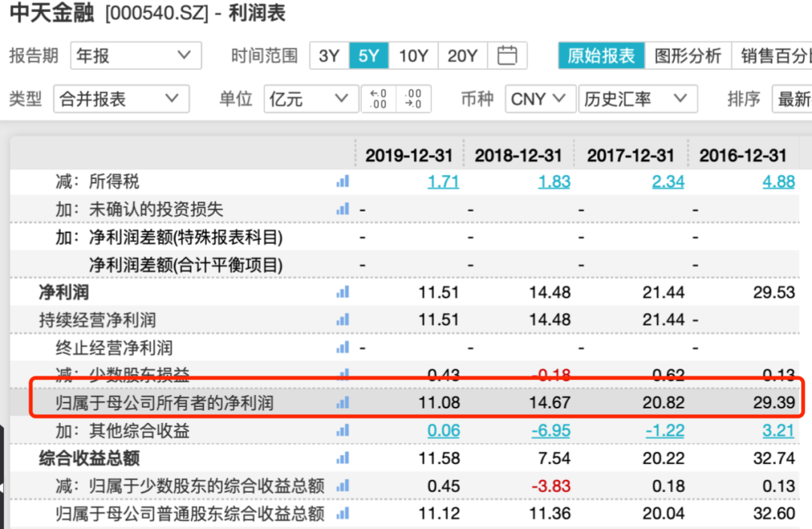Open chart icon for 持续经营净利润 row

342,320
